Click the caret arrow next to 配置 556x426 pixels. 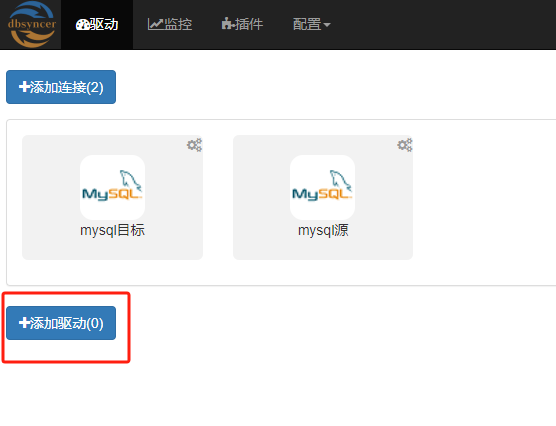(x=327, y=25)
